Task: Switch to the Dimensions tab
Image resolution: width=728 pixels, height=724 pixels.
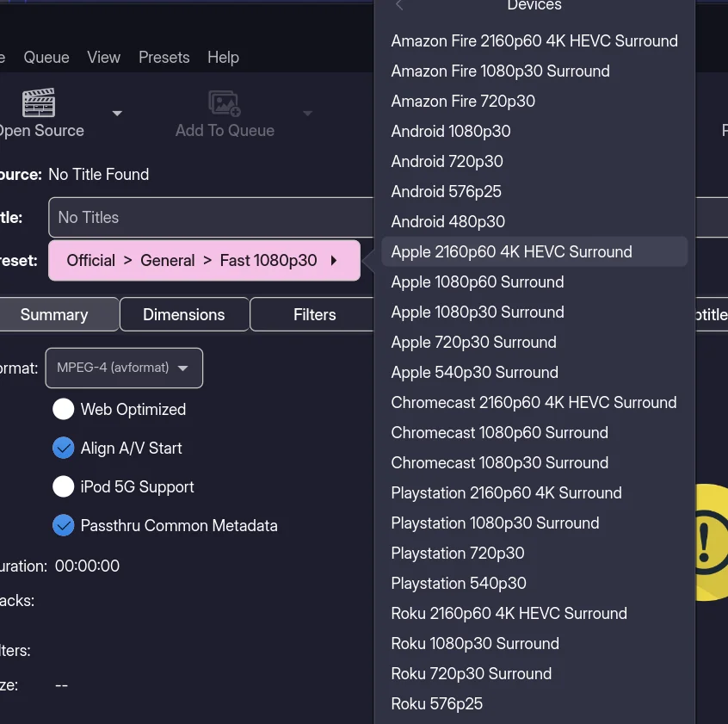Action: [184, 315]
